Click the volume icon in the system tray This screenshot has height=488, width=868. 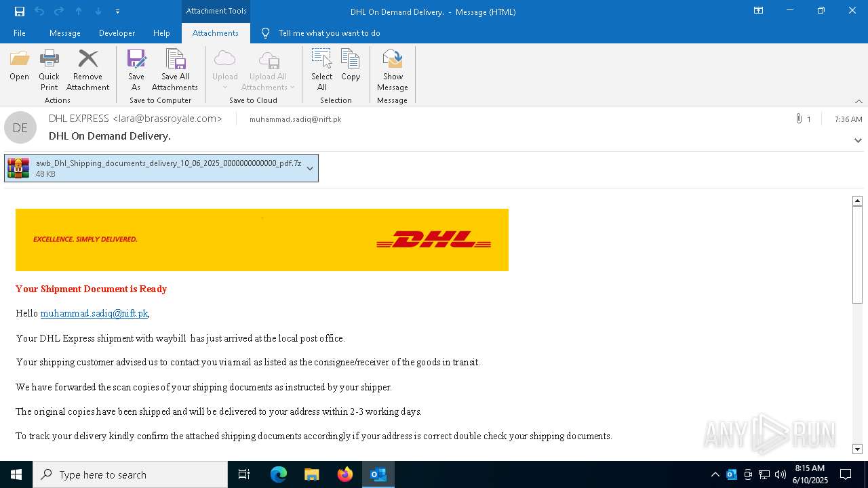781,474
